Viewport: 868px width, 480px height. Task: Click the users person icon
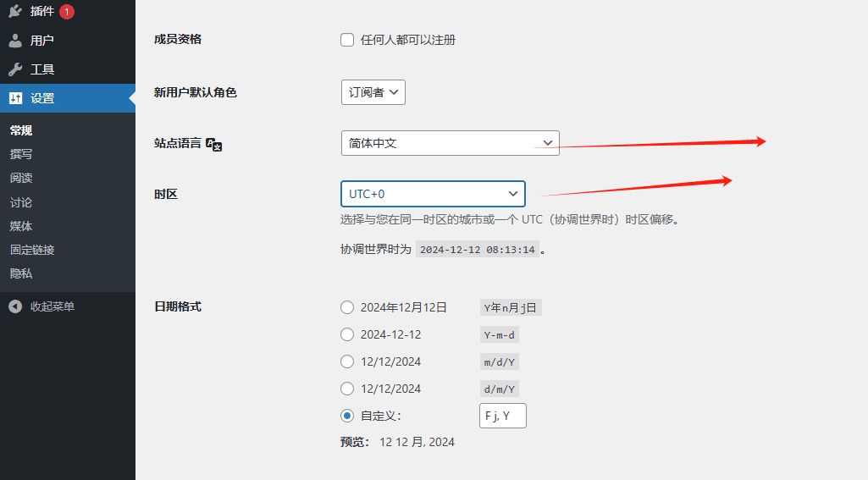coord(15,41)
